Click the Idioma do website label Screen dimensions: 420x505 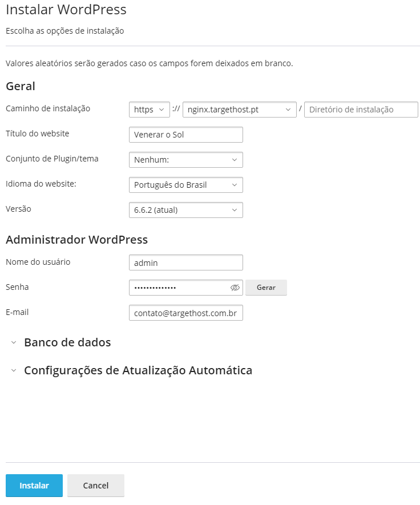pyautogui.click(x=41, y=184)
